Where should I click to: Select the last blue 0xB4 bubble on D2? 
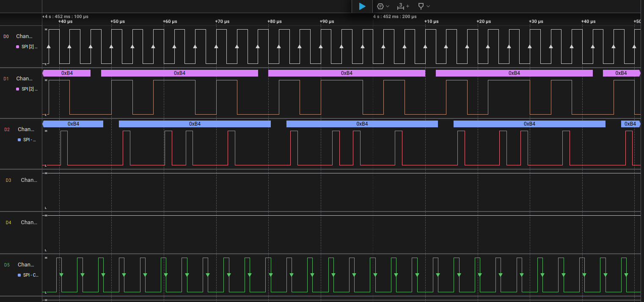[631, 124]
